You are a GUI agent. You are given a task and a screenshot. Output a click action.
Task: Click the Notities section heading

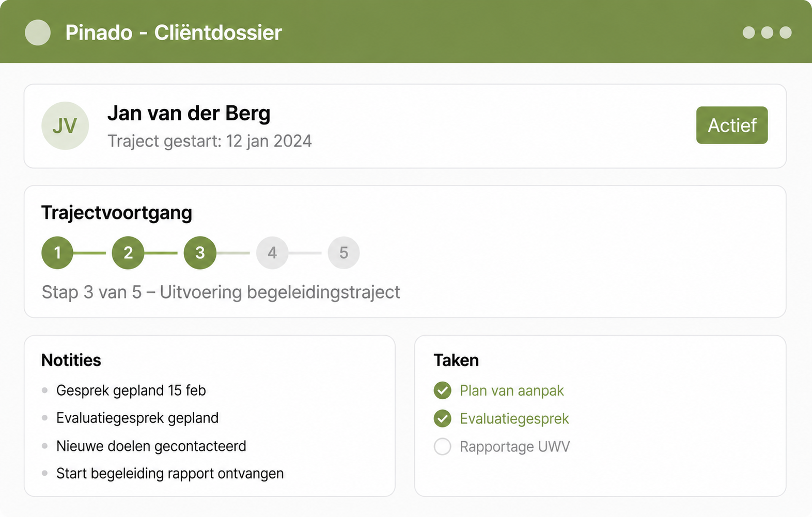[71, 360]
